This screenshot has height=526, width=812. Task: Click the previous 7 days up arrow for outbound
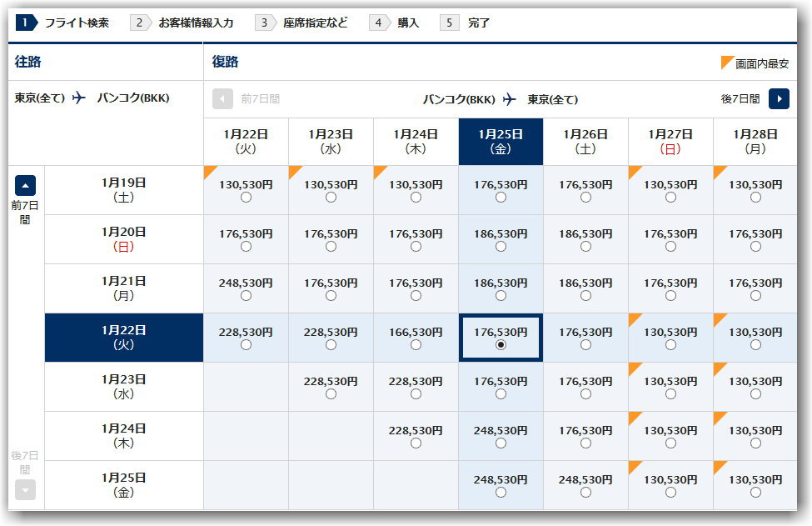coord(25,186)
